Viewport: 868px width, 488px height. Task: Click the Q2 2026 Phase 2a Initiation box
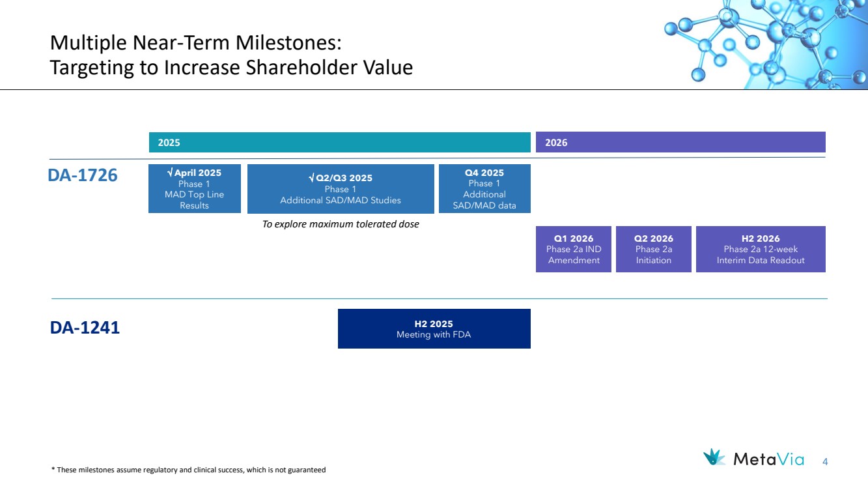pos(653,250)
